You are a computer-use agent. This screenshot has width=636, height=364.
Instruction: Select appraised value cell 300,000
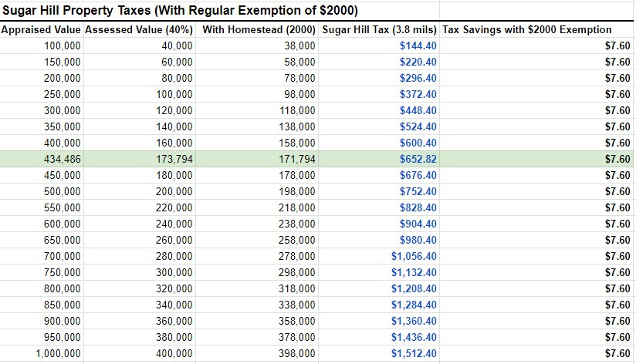click(x=63, y=110)
